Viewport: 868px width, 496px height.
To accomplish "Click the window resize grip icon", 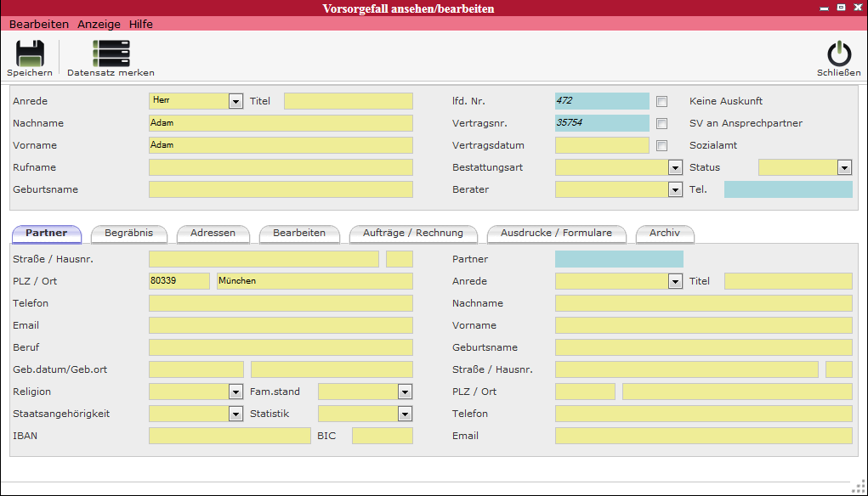I will pyautogui.click(x=859, y=486).
